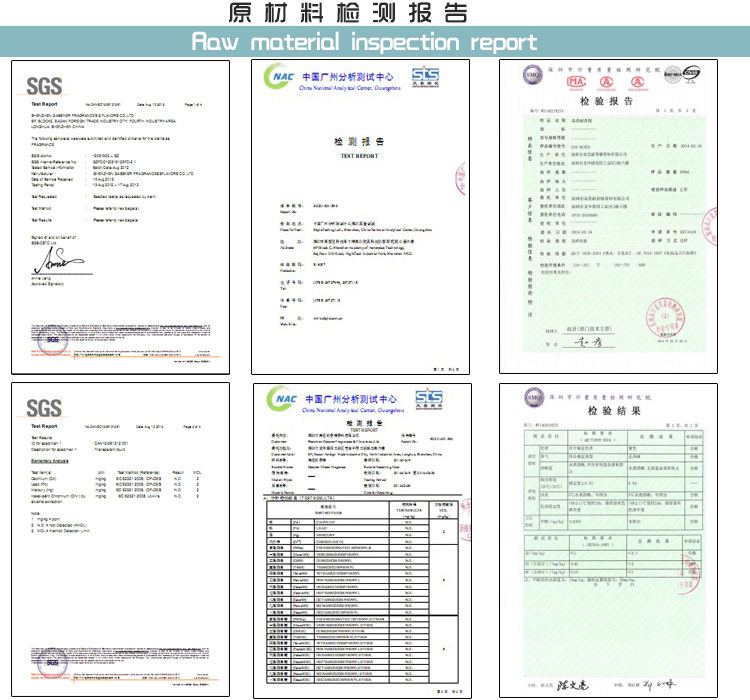Click the handwritten signature on the first SGS page

(58, 261)
